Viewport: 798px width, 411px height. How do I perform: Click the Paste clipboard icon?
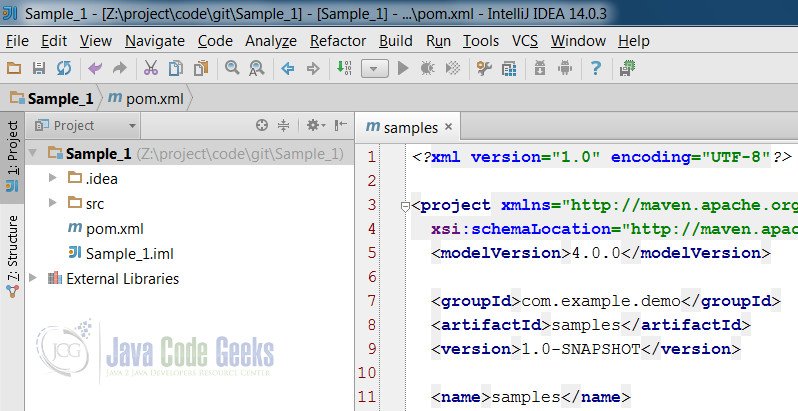(x=201, y=68)
